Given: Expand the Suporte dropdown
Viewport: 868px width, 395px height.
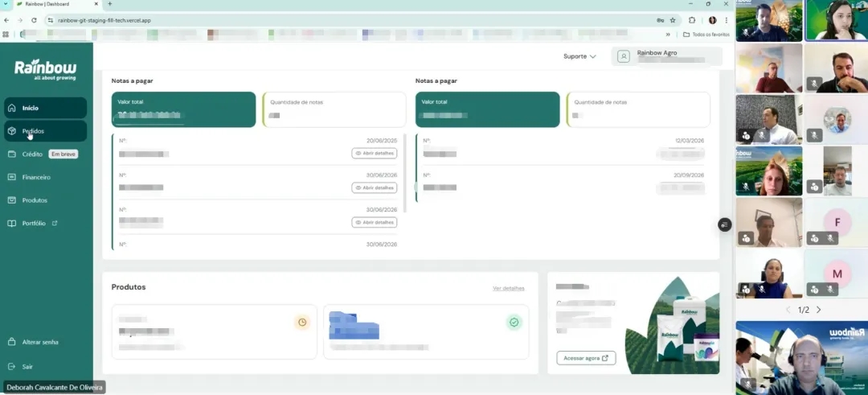Looking at the screenshot, I should (579, 56).
